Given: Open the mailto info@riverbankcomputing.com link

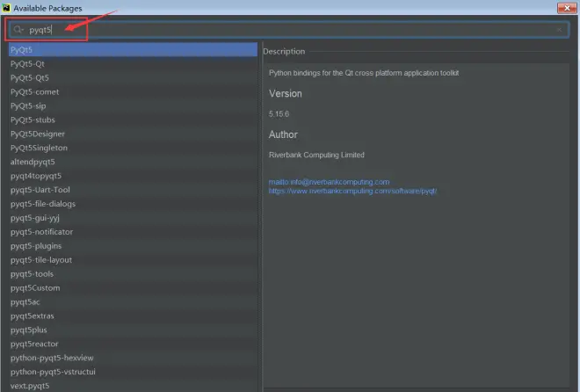Looking at the screenshot, I should [x=329, y=182].
